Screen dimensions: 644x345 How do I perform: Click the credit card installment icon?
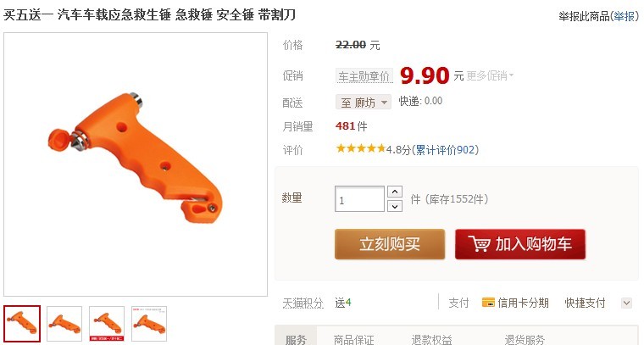488,303
